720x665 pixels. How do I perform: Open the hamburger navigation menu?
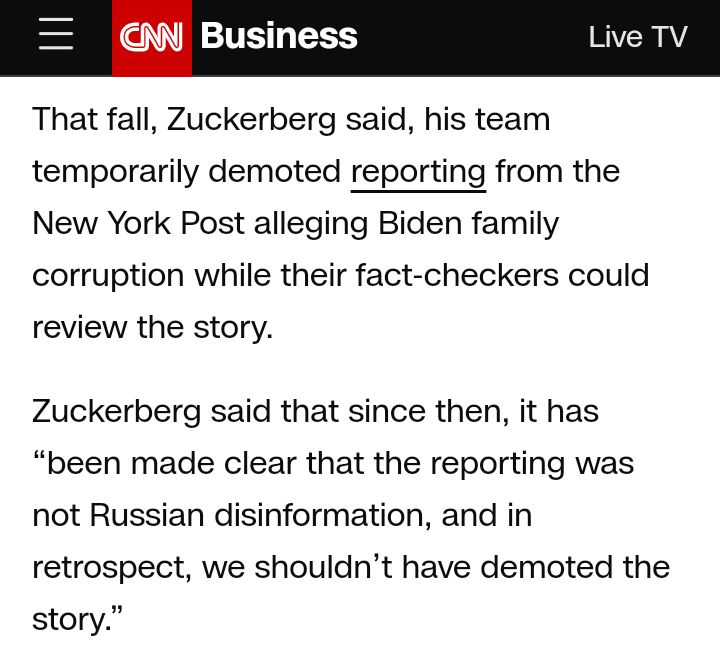[x=56, y=37]
